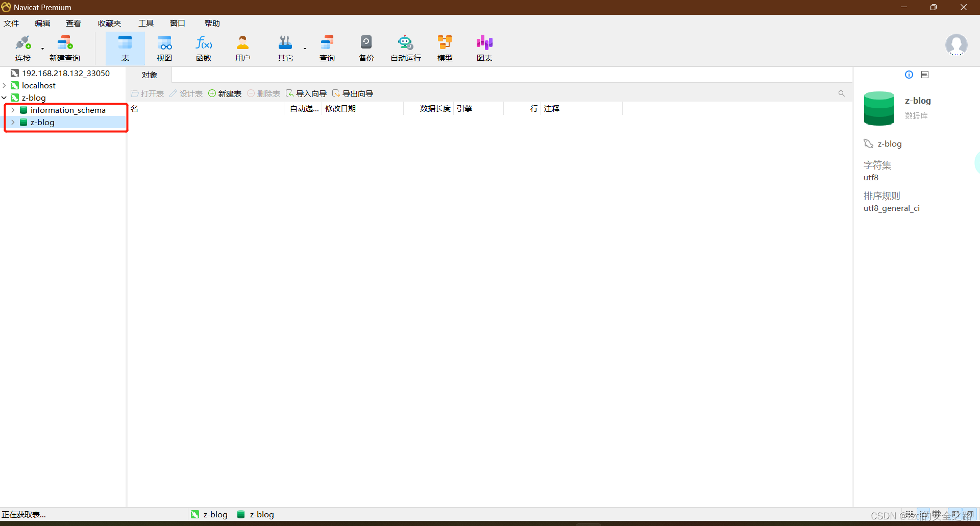980x526 pixels.
Task: Select connection 192.168.218.132_33050
Action: [x=66, y=73]
